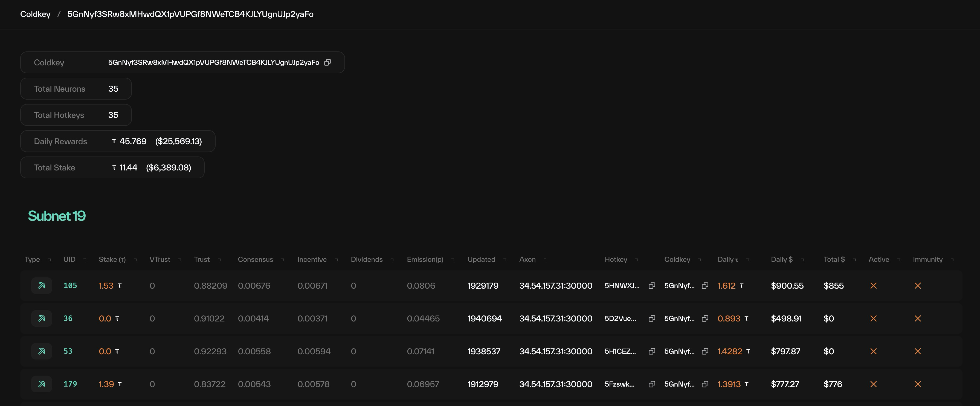Click the miner type icon for UID 105
This screenshot has height=406, width=980.
[x=42, y=286]
